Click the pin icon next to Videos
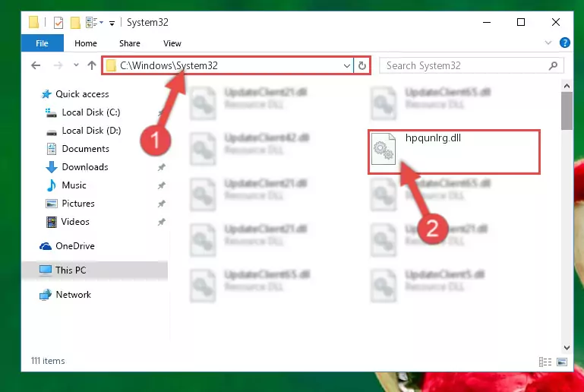This screenshot has width=584, height=392. coord(161,222)
